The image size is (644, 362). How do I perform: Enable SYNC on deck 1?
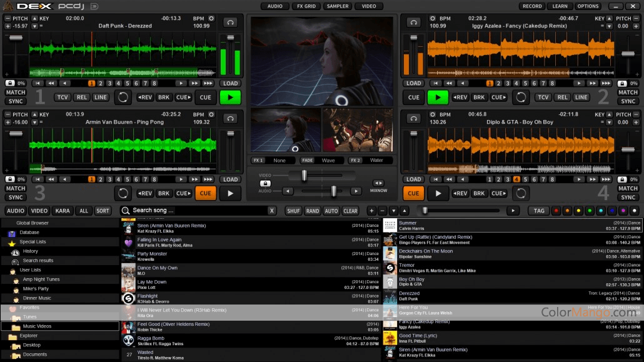[x=16, y=101]
